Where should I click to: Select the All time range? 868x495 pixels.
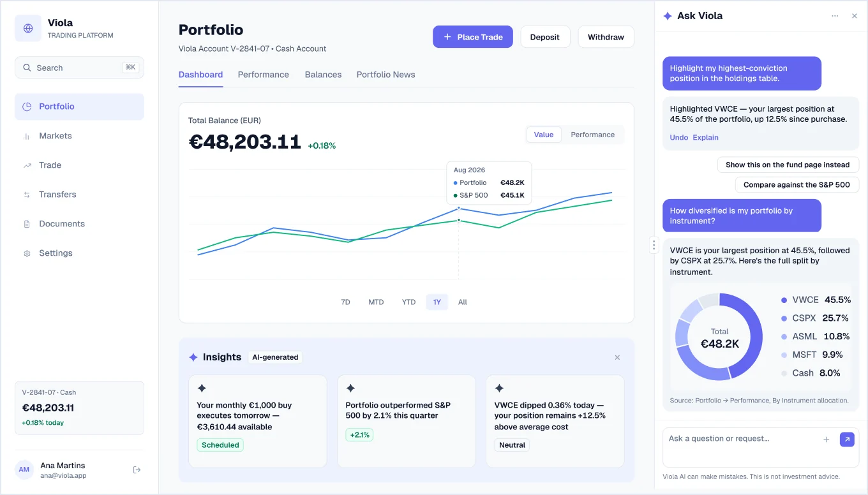click(463, 302)
